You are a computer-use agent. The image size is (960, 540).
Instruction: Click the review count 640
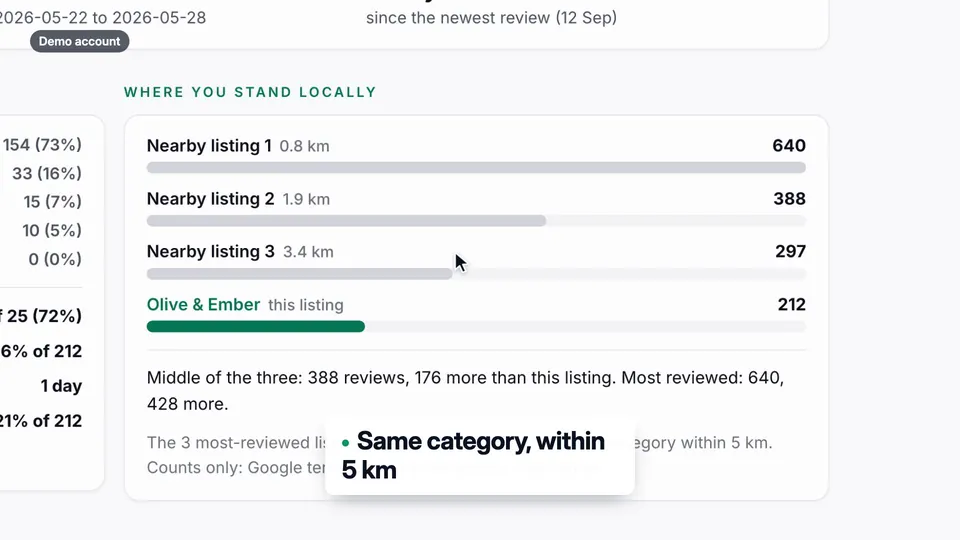(x=789, y=146)
